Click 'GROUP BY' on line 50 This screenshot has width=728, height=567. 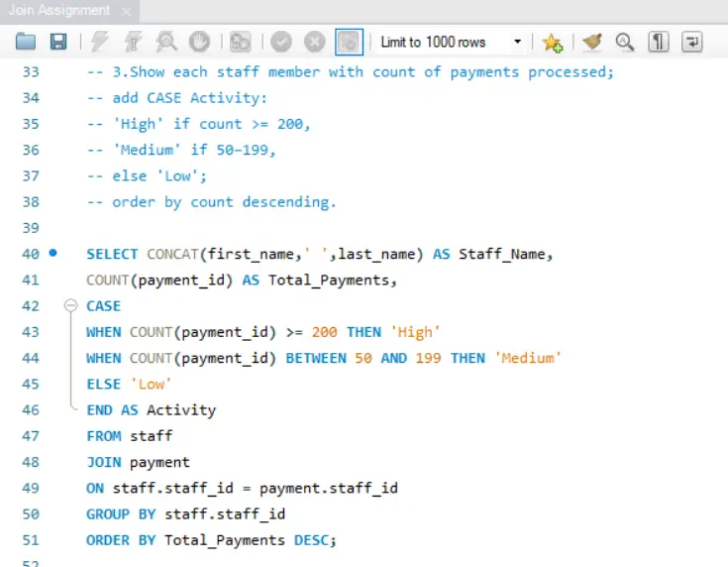[x=121, y=514]
